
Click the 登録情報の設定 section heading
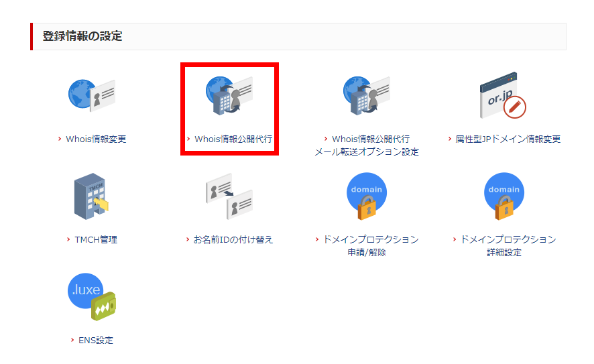(82, 36)
